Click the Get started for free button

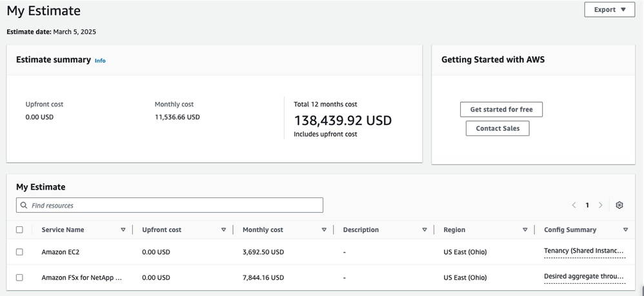tap(501, 110)
